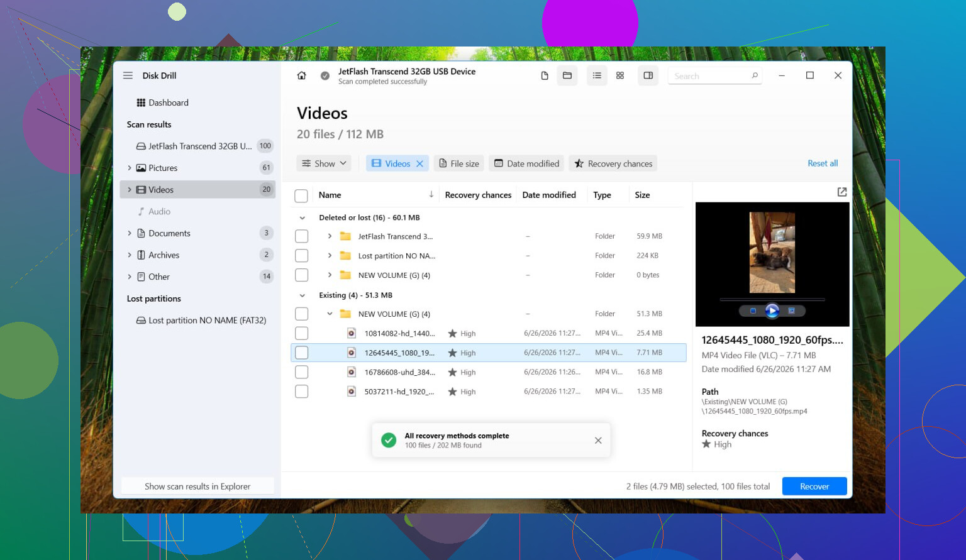This screenshot has width=966, height=560.
Task: Check the 10814082-hd_1440 file checkbox
Action: coord(302,333)
